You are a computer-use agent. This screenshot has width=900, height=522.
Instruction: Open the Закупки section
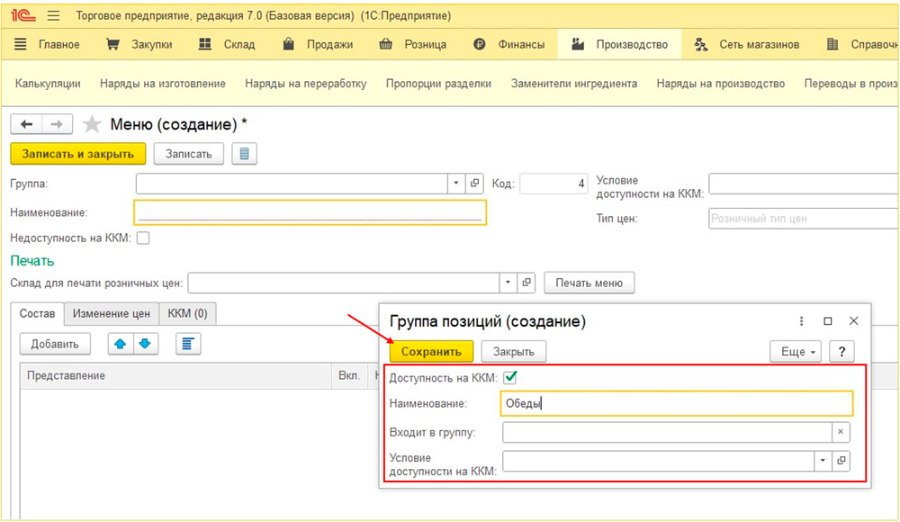click(139, 44)
